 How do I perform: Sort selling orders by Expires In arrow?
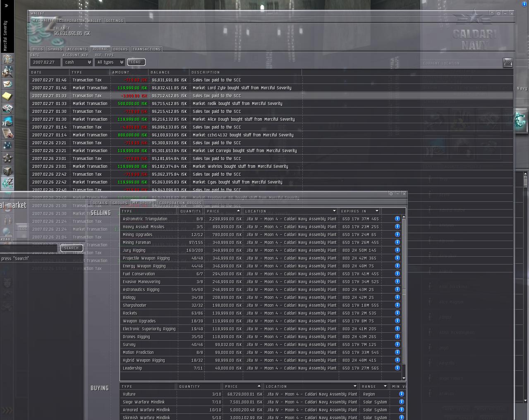pos(377,211)
